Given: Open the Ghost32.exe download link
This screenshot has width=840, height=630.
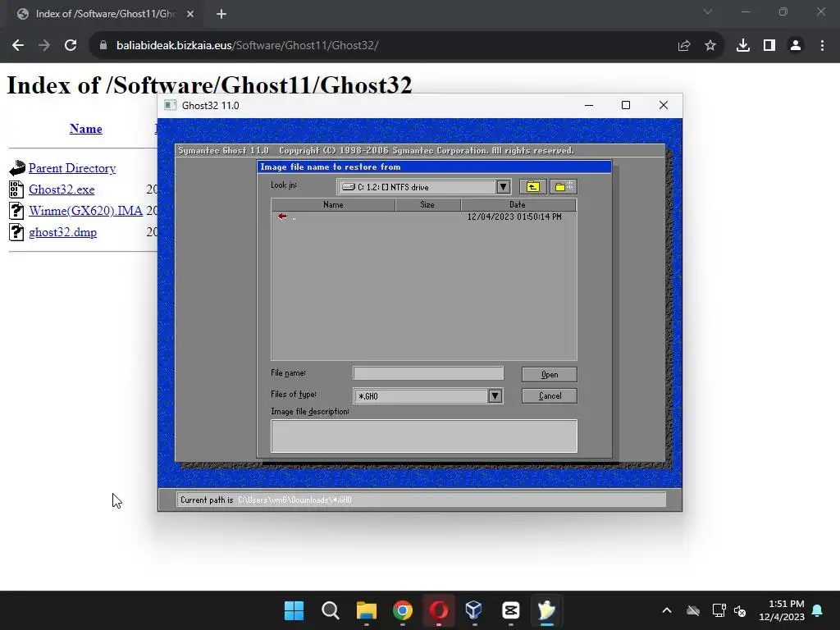Looking at the screenshot, I should (x=62, y=189).
